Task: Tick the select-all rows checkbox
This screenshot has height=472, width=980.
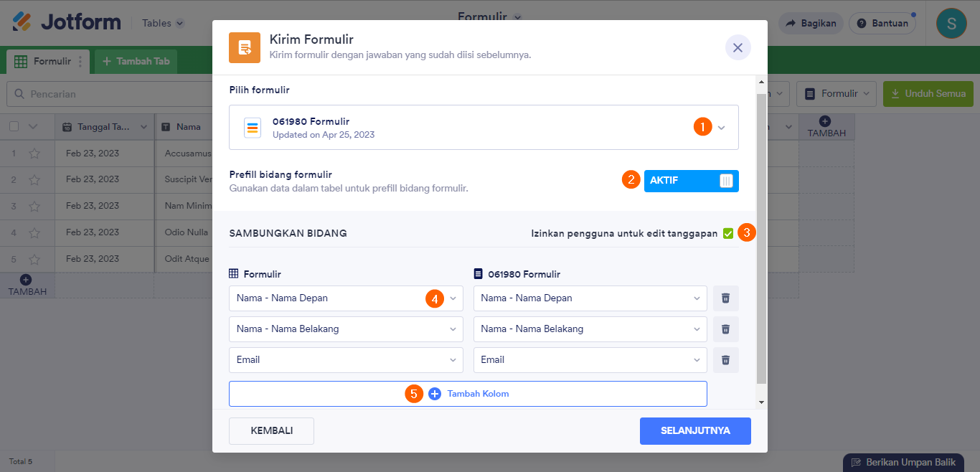Action: point(14,127)
